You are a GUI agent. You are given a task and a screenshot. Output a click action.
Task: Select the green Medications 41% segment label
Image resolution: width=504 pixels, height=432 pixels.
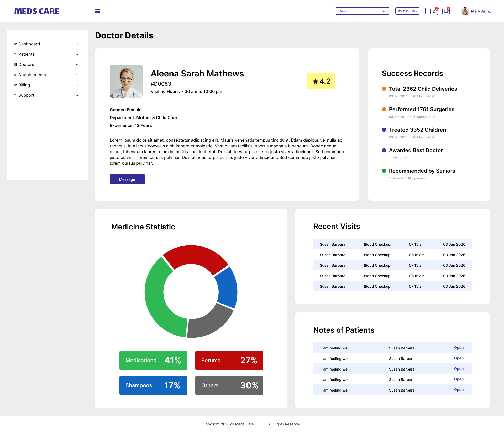[x=153, y=360]
